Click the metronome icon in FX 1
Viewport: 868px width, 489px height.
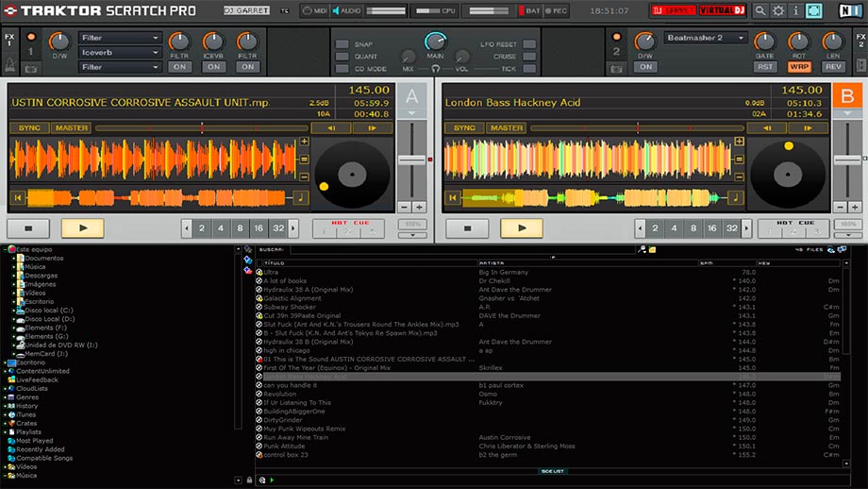coord(10,63)
